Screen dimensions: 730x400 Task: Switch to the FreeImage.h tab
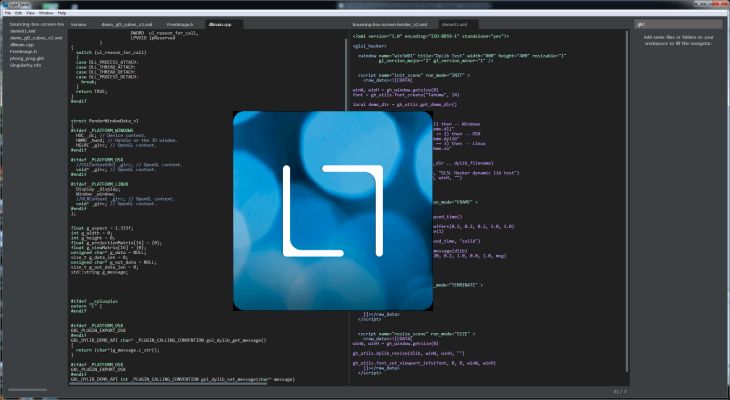[x=180, y=24]
